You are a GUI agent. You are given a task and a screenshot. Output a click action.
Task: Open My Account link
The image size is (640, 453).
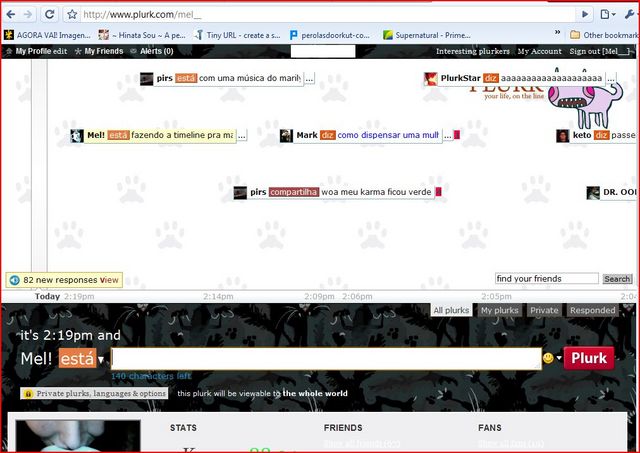pos(540,51)
